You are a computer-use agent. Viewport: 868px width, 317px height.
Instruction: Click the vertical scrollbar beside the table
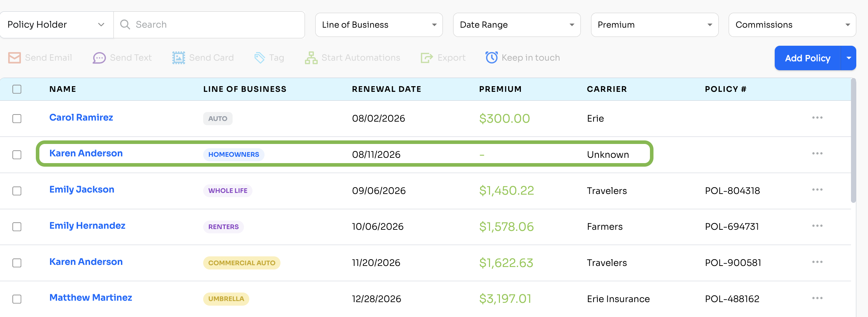[x=853, y=141]
